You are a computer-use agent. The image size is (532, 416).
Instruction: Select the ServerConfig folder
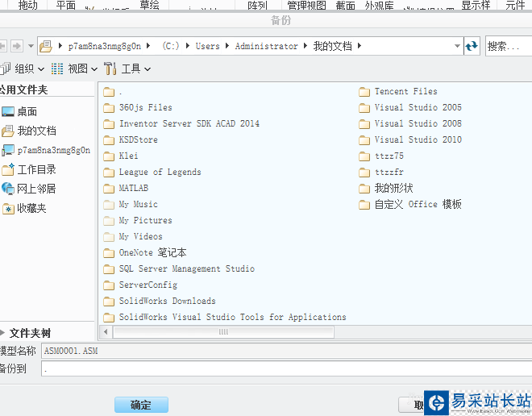[x=140, y=285]
